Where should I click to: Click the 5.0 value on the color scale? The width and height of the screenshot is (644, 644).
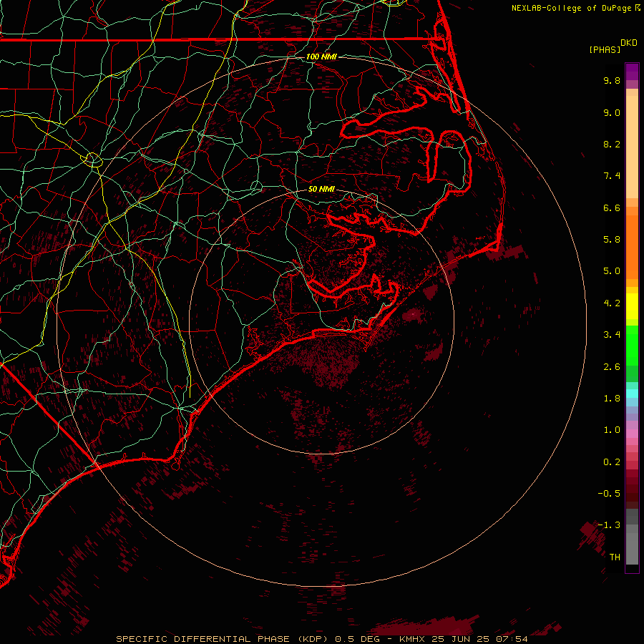tap(612, 271)
